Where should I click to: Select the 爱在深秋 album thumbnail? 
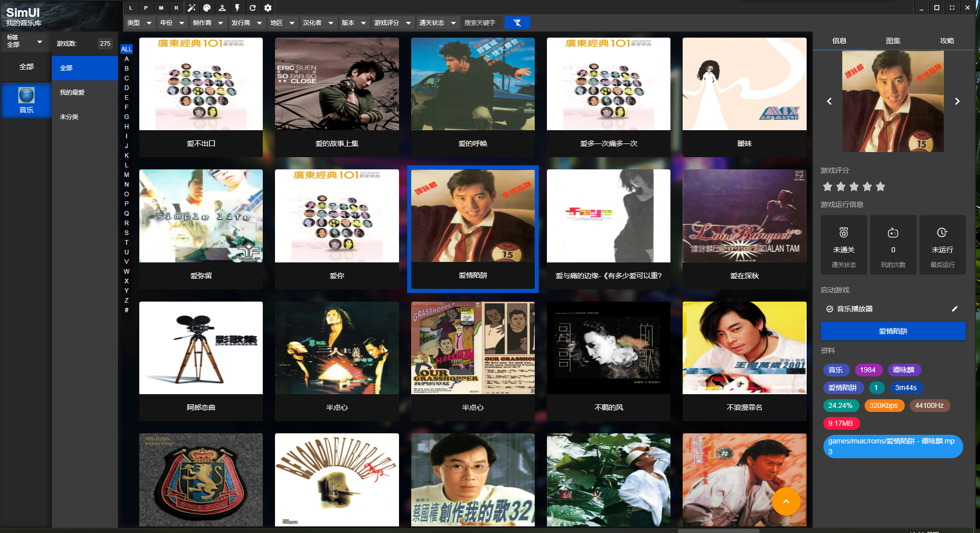tap(744, 216)
